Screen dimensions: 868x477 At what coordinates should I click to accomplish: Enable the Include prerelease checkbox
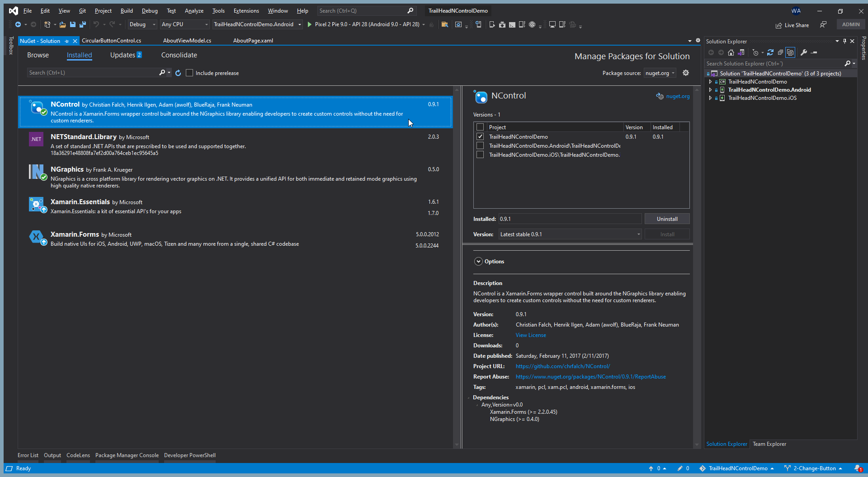click(x=189, y=73)
